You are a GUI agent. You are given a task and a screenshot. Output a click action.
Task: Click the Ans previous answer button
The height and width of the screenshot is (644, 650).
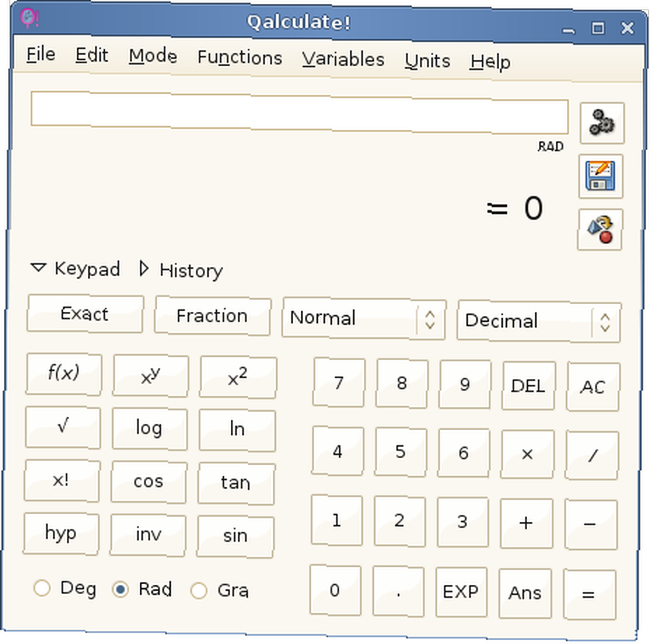525,593
